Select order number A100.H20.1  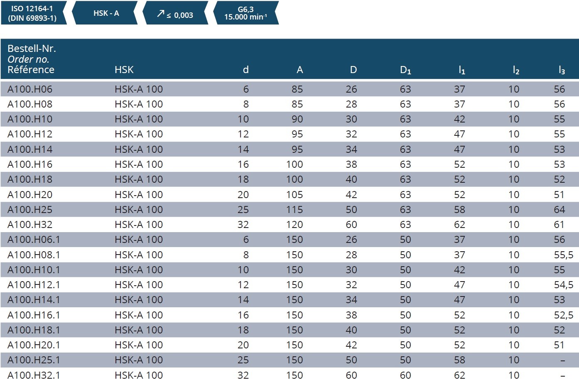point(34,345)
